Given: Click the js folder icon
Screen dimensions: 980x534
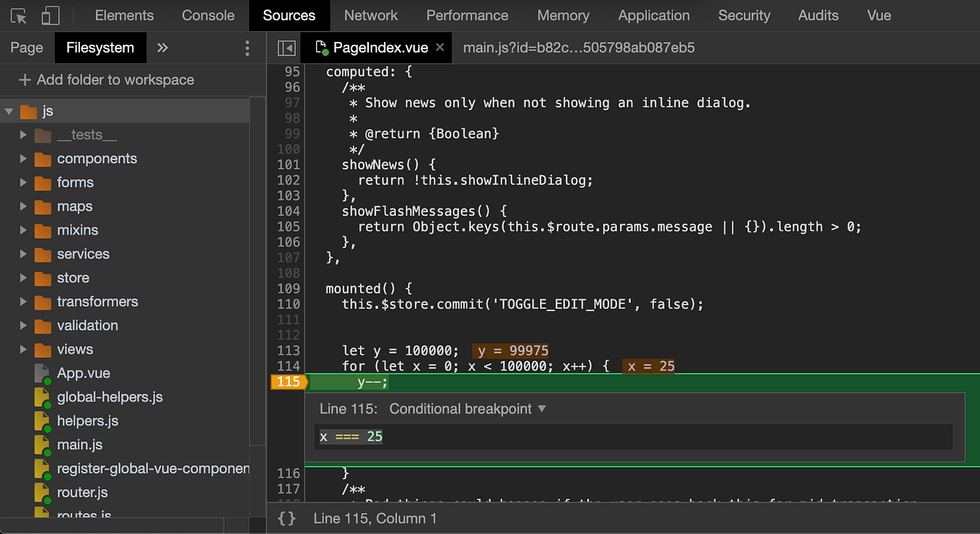Looking at the screenshot, I should 29,111.
